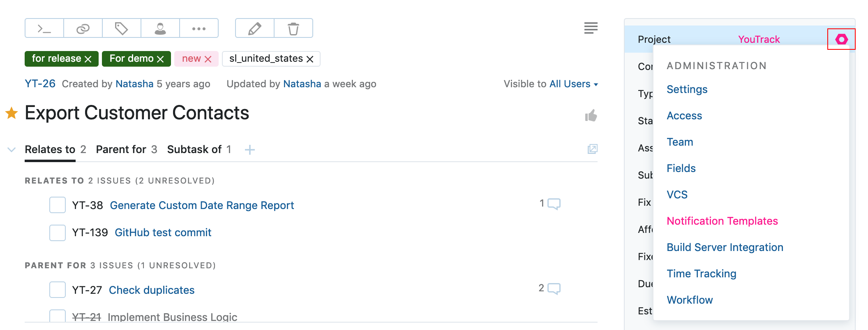Click the pencil edit issue icon
The height and width of the screenshot is (330, 868).
click(x=255, y=28)
